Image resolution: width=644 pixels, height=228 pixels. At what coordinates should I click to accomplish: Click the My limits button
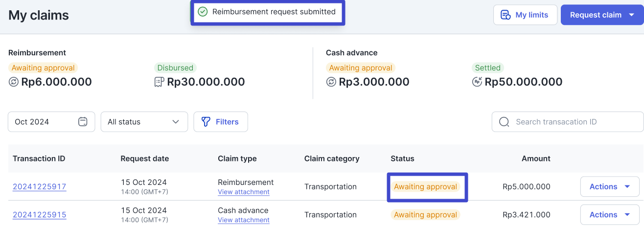click(x=525, y=15)
